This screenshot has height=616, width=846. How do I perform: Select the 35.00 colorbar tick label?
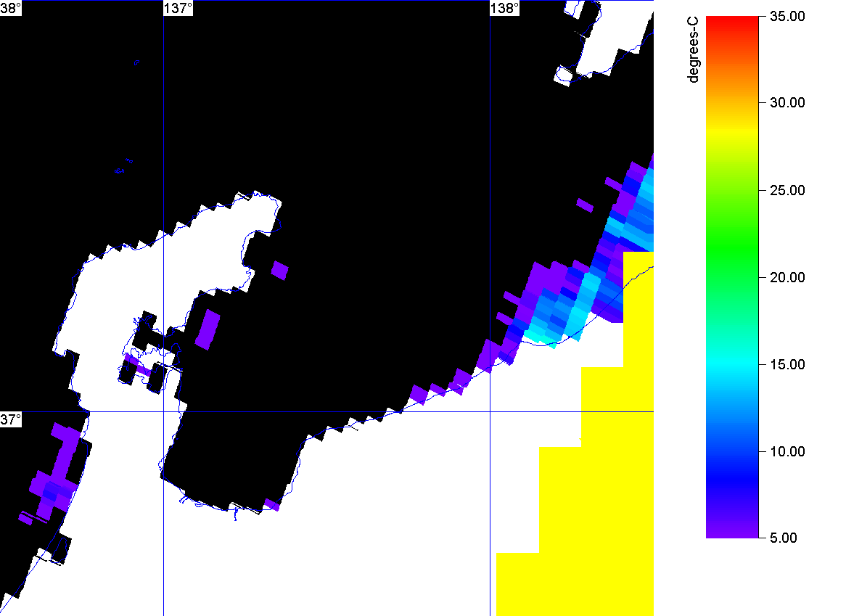click(787, 16)
